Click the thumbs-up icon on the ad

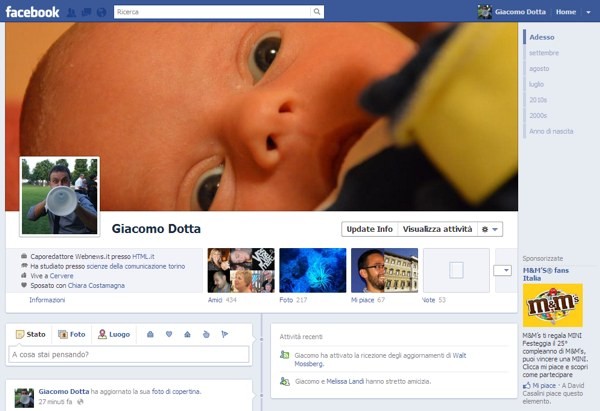click(x=527, y=385)
